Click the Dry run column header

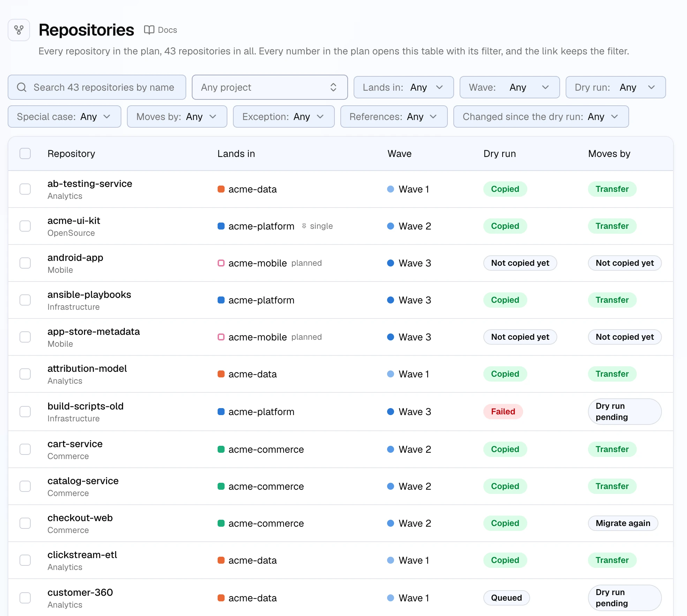499,153
